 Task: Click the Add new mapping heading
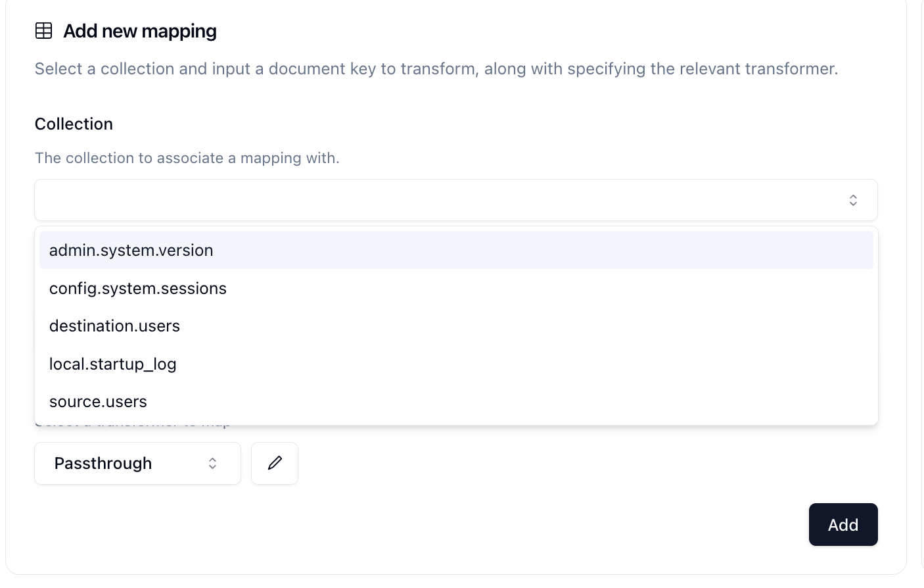tap(140, 31)
